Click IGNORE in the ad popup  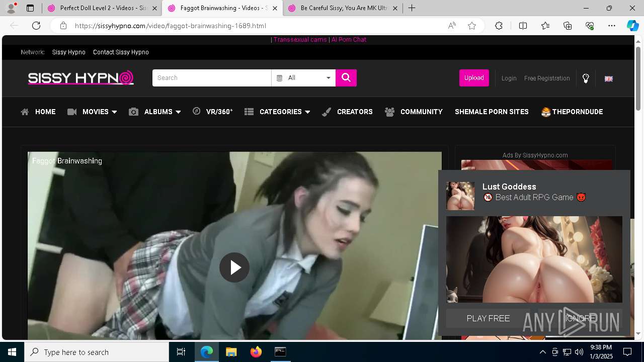coord(580,318)
